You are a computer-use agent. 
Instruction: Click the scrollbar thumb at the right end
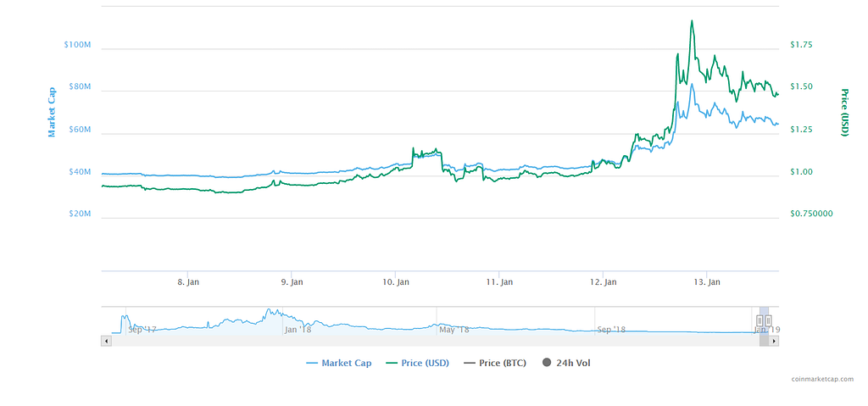point(765,341)
